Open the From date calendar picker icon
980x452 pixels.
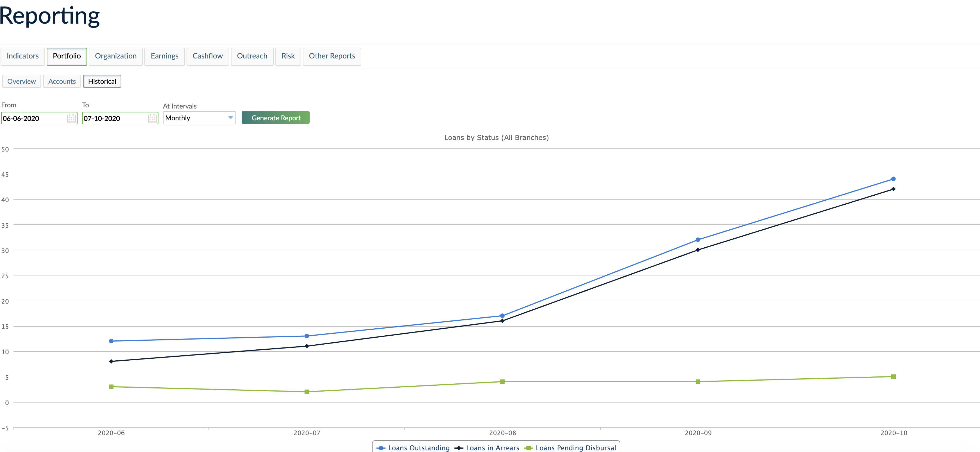(x=71, y=118)
